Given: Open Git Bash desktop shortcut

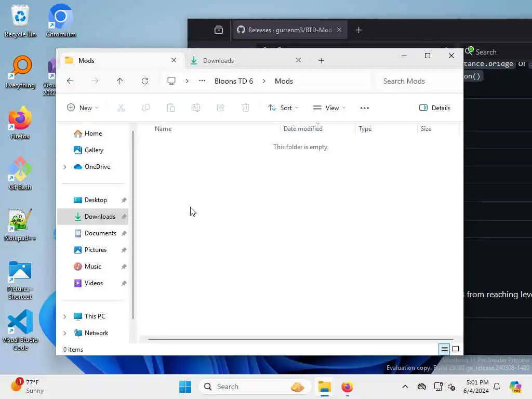Looking at the screenshot, I should tap(20, 174).
